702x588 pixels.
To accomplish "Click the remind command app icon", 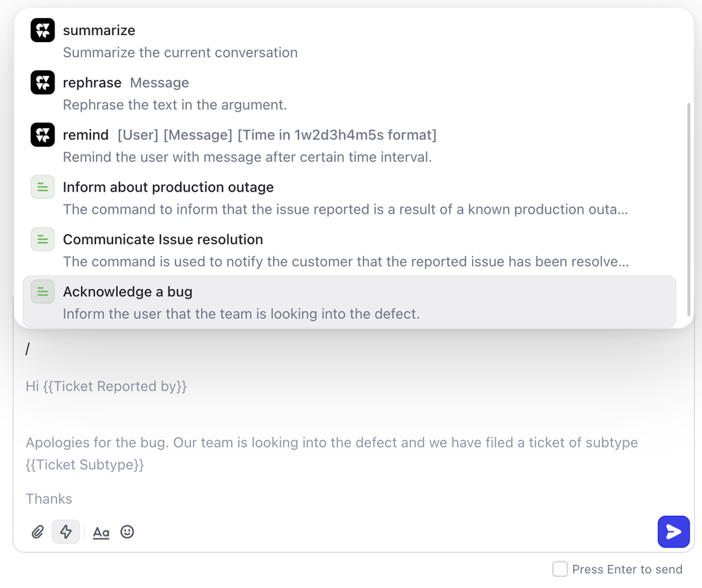I will [x=43, y=135].
